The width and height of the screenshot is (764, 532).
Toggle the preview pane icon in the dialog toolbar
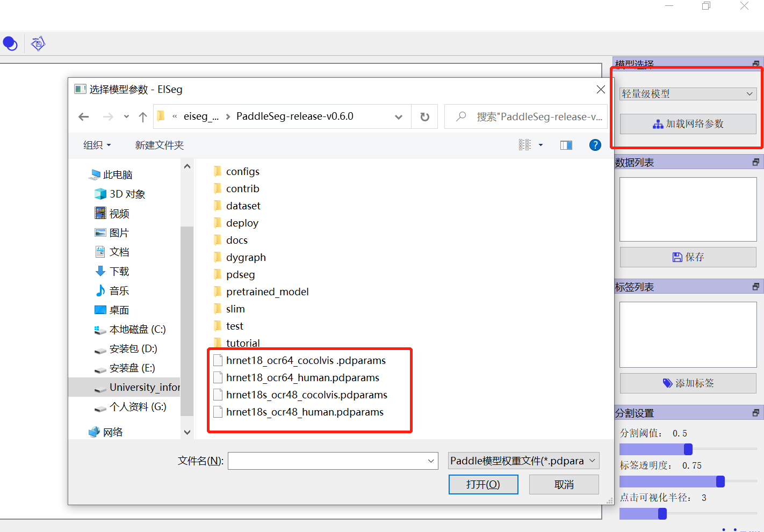[566, 144]
